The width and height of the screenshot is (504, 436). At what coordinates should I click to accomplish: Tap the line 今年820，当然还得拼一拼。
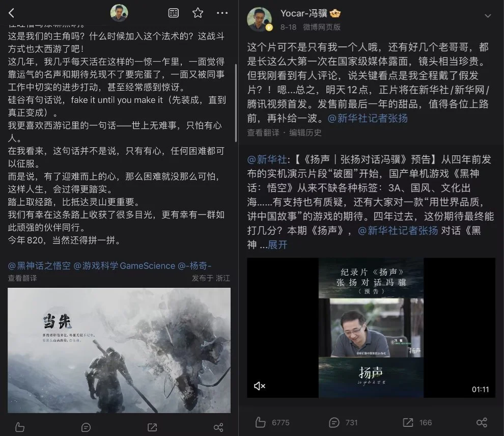(64, 240)
